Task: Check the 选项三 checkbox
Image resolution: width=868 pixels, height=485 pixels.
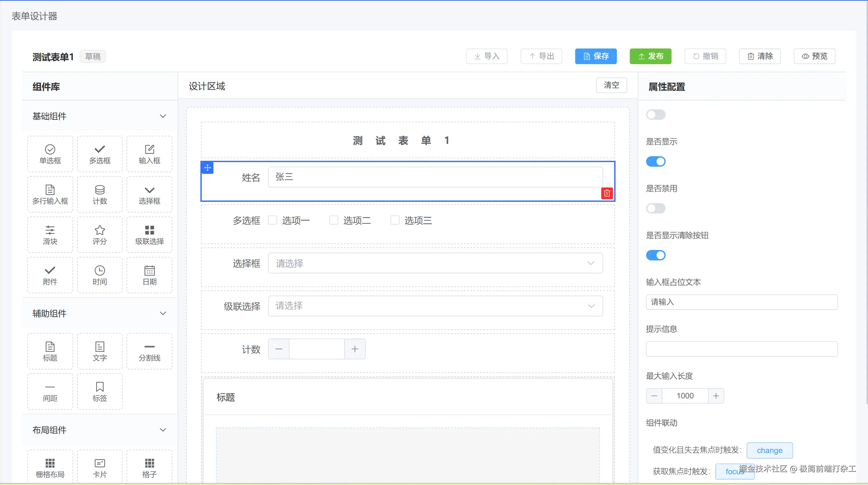Action: 395,220
